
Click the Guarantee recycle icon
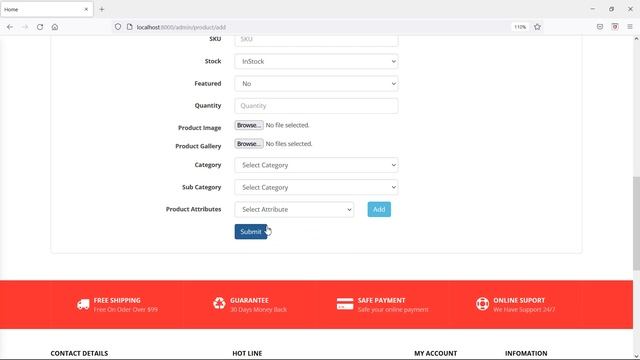219,303
